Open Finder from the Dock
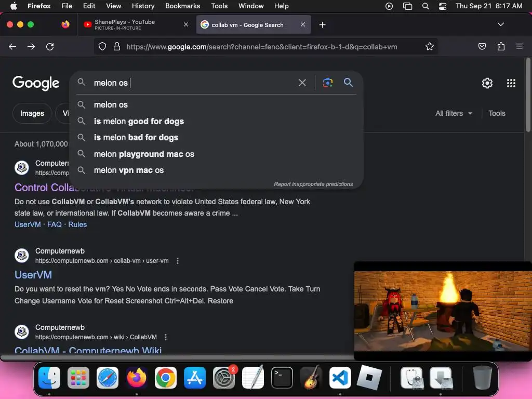This screenshot has height=399, width=532. coord(49,377)
